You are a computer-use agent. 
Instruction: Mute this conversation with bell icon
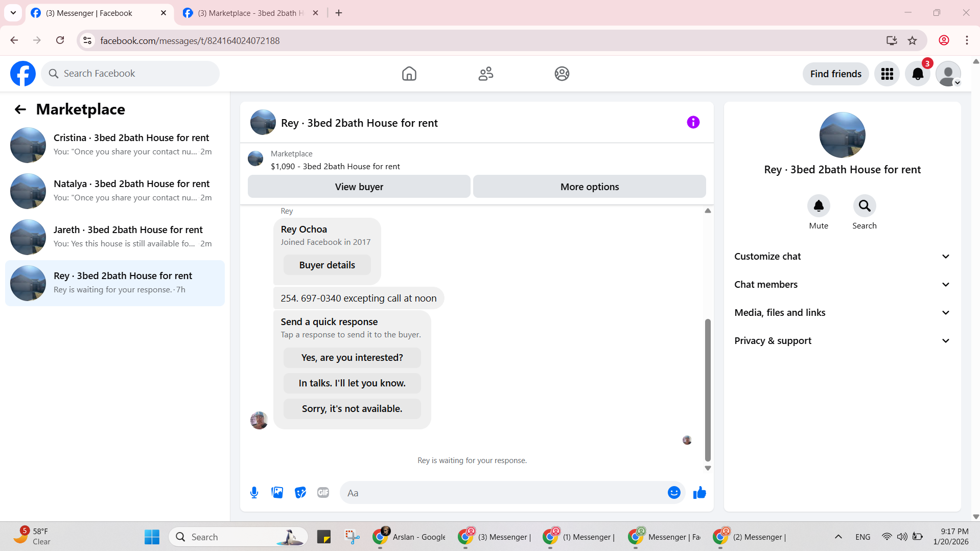click(x=819, y=206)
